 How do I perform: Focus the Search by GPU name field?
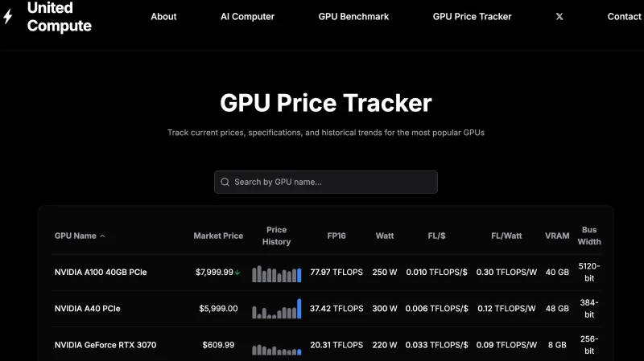[x=326, y=183]
